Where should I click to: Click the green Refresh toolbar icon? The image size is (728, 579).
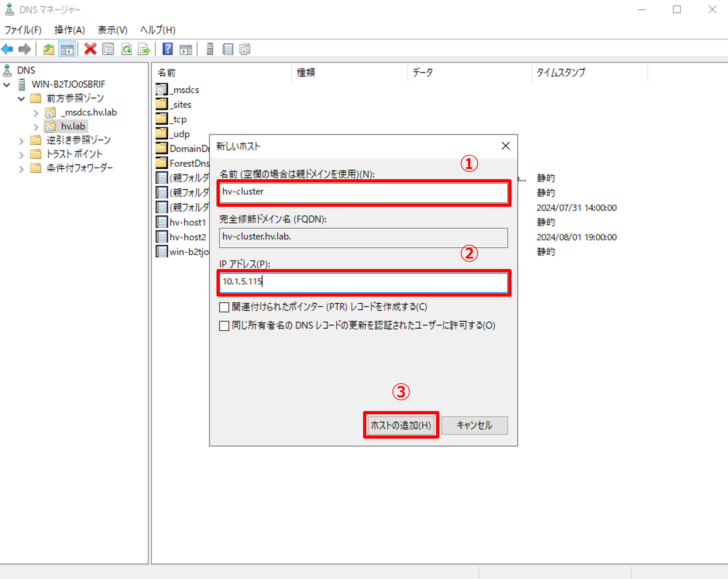[x=127, y=49]
